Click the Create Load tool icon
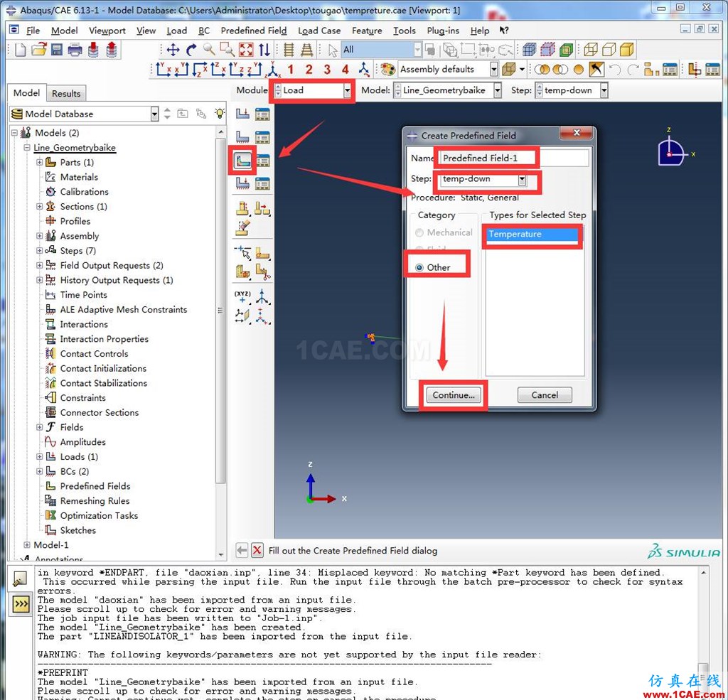The width and height of the screenshot is (728, 700). (242, 114)
